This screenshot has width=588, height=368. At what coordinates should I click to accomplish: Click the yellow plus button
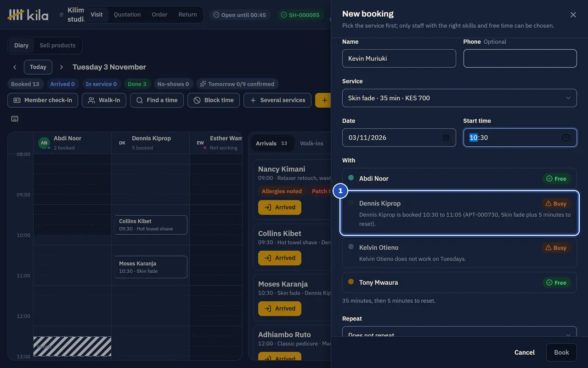pyautogui.click(x=324, y=100)
